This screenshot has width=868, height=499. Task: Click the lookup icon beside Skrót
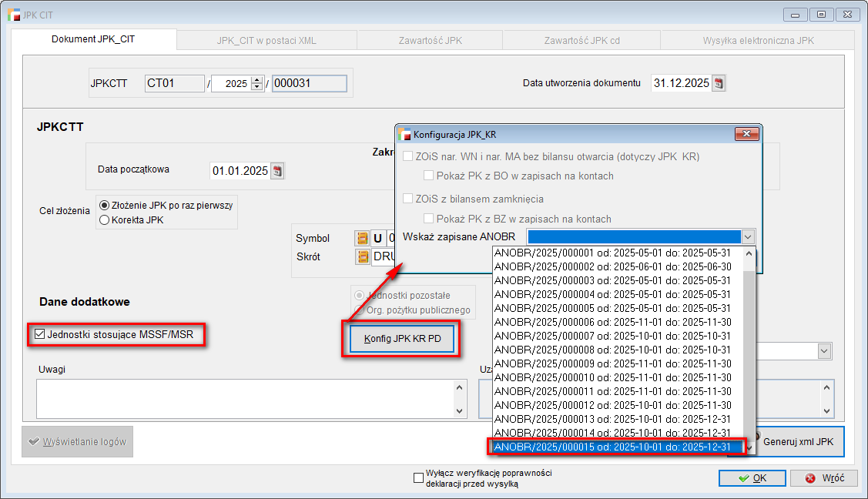tap(361, 256)
